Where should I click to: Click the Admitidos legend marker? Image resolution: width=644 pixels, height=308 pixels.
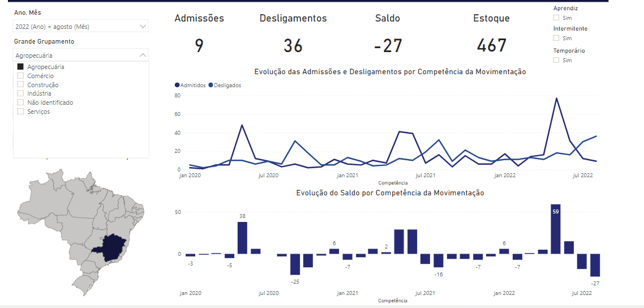coord(177,85)
